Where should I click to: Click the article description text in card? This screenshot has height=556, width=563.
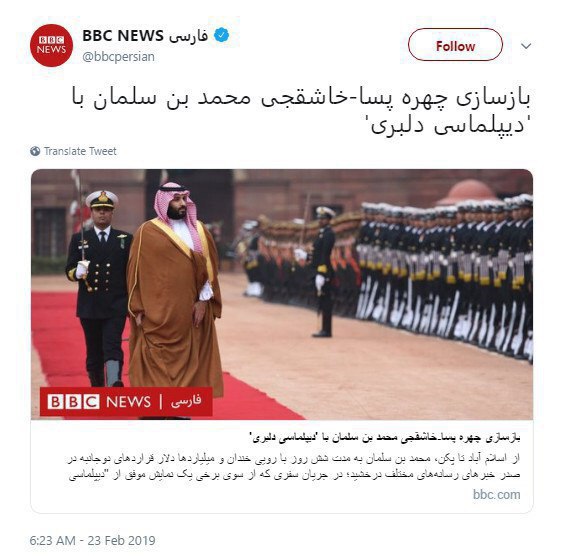[x=294, y=466]
